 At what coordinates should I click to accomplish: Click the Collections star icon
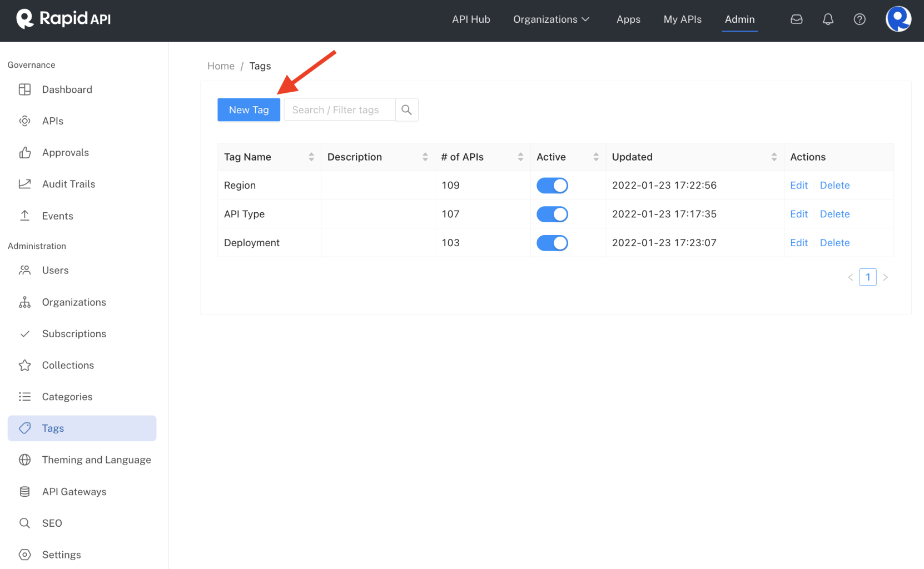24,365
